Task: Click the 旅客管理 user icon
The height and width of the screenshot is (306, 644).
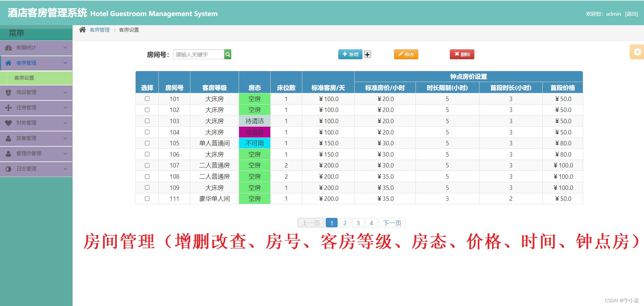Action: click(x=9, y=138)
